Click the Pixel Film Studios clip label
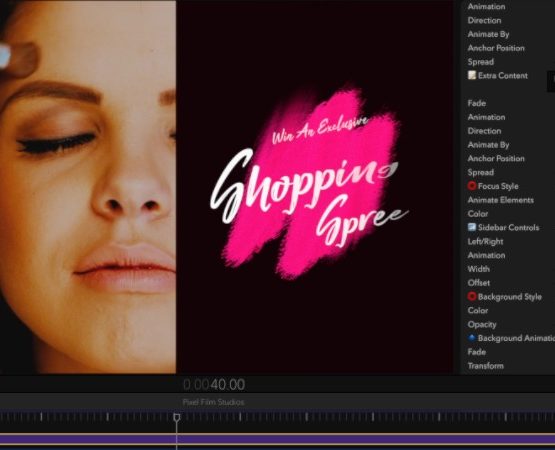 pos(213,402)
